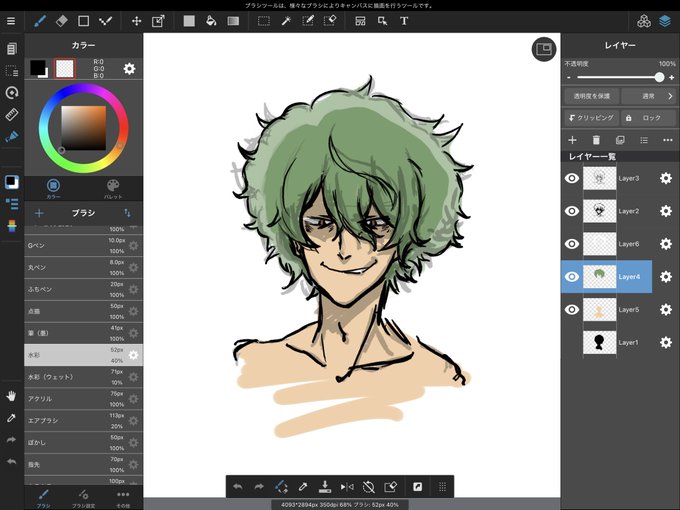This screenshot has height=510, width=680.
Task: Toggle visibility of Layer5
Action: (x=572, y=310)
